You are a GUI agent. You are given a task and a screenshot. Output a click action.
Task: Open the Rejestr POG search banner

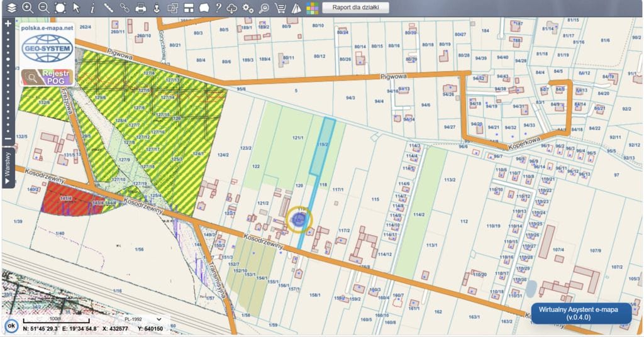(x=47, y=77)
